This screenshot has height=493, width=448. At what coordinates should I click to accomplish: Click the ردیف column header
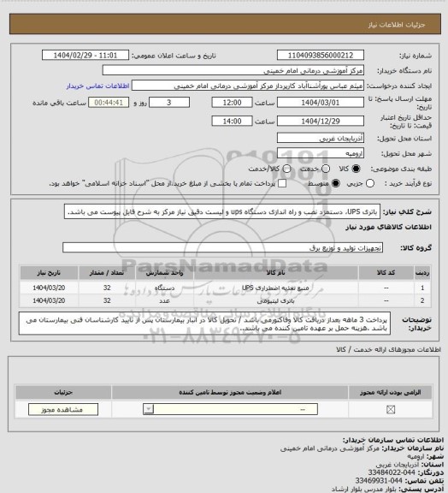(x=422, y=272)
